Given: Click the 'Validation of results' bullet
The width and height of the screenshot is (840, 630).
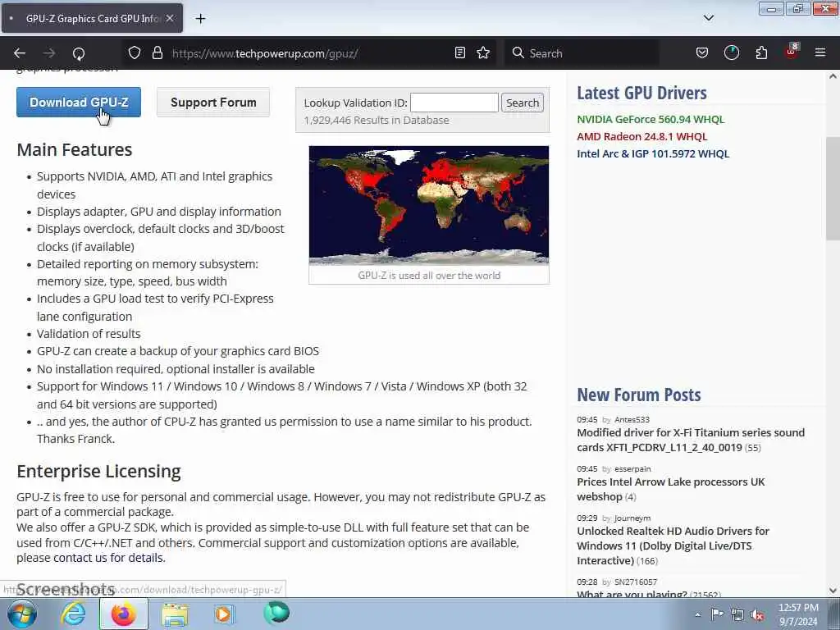Looking at the screenshot, I should pos(89,334).
